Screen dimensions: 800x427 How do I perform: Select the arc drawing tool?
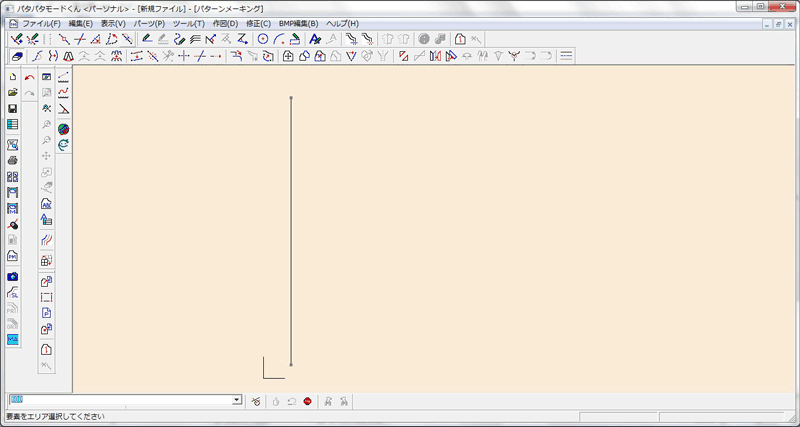279,39
